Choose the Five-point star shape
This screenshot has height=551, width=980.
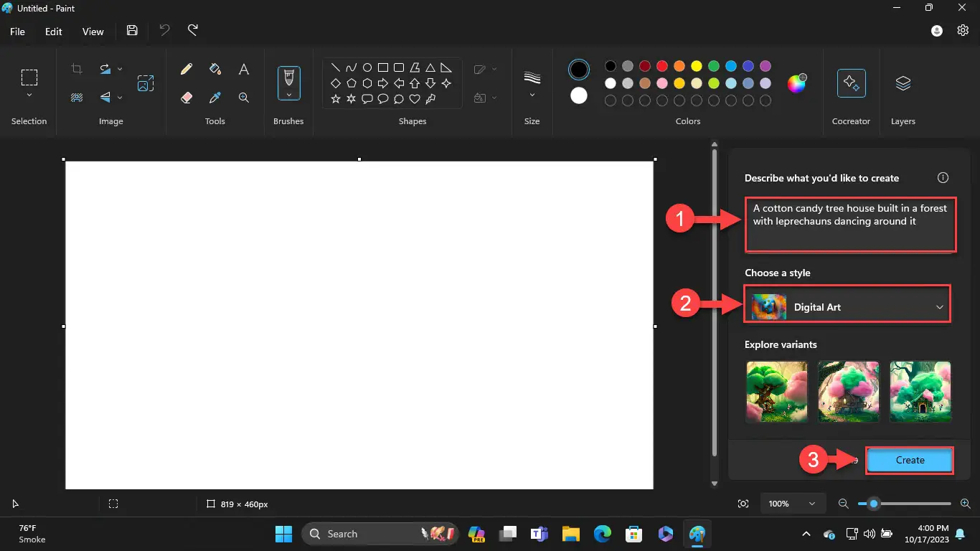(336, 99)
